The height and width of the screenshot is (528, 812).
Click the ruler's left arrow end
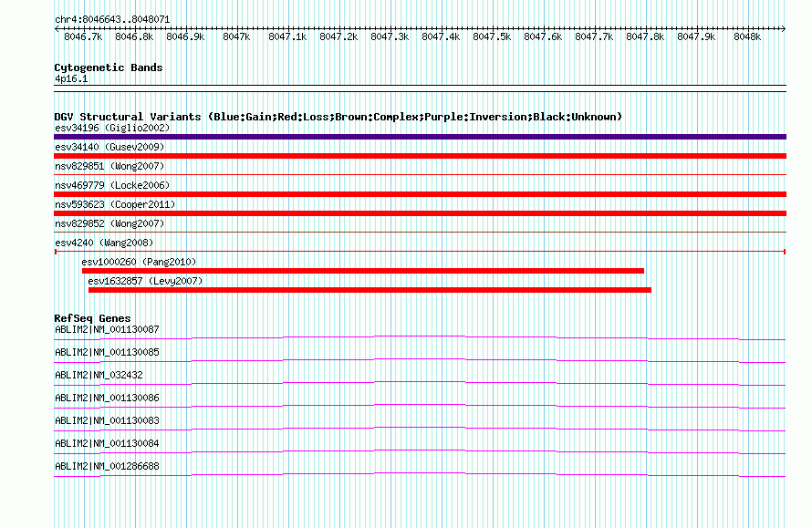57,29
